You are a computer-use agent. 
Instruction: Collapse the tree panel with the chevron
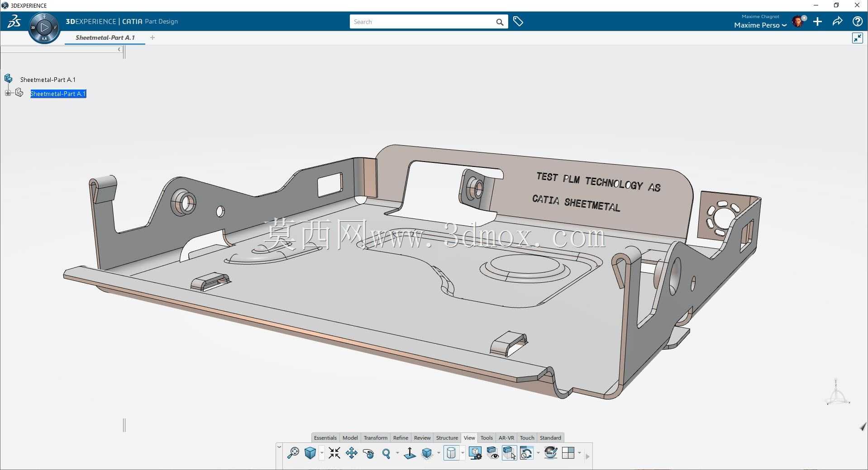[x=119, y=49]
